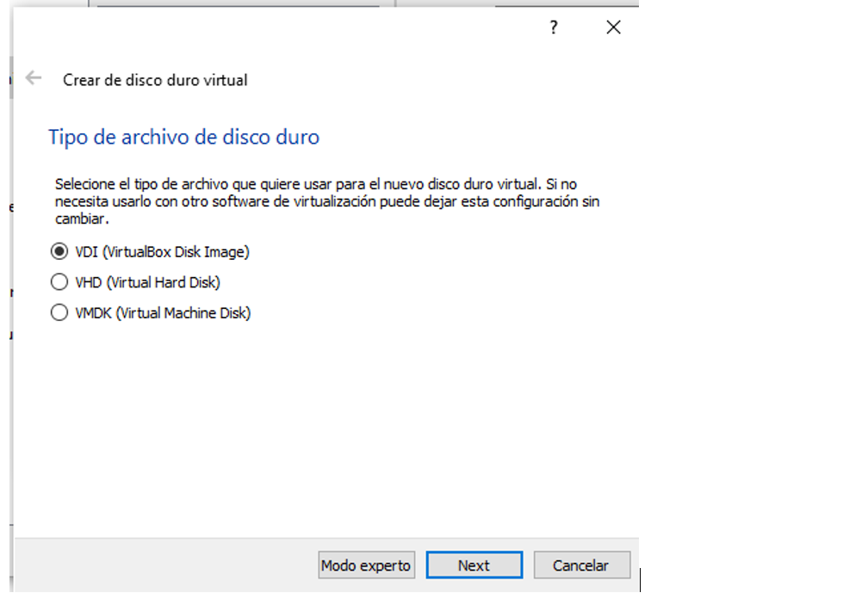Click the description paragraph starting with Selecione
Screen dimensions: 868x599
(327, 201)
